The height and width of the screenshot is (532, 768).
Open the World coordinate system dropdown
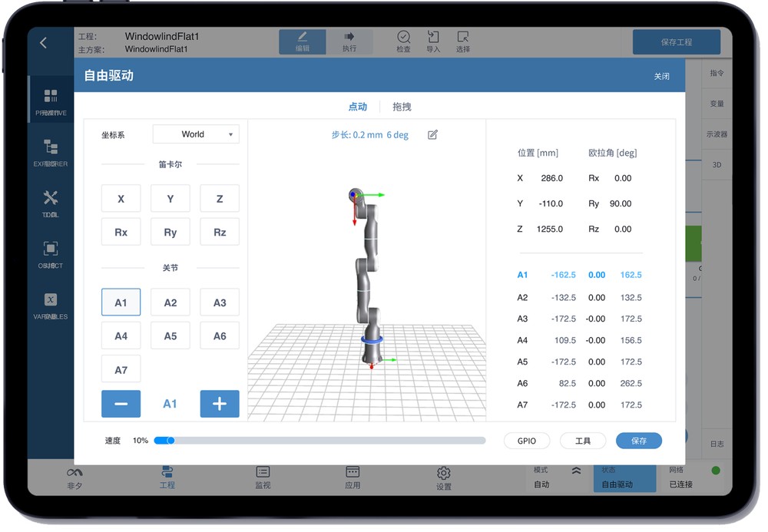(196, 134)
